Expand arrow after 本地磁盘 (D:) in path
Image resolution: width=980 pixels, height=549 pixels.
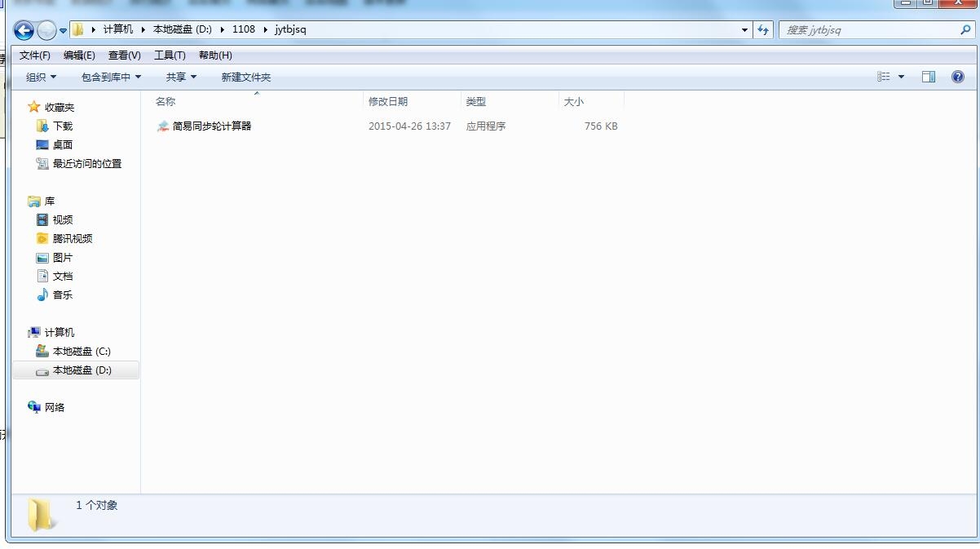pyautogui.click(x=222, y=29)
